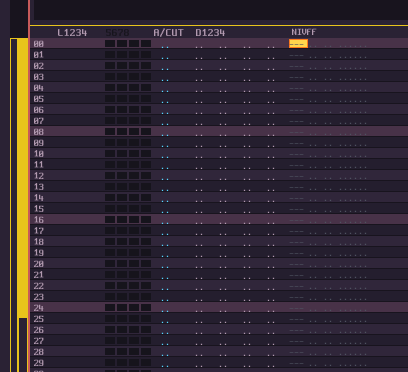Click the dimmed 5678 column header

tap(117, 33)
